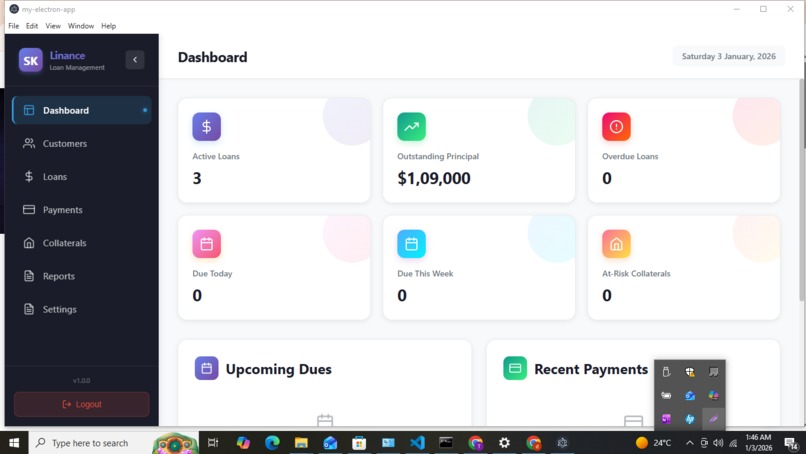Open the Settings gear on the taskbar

(x=504, y=443)
